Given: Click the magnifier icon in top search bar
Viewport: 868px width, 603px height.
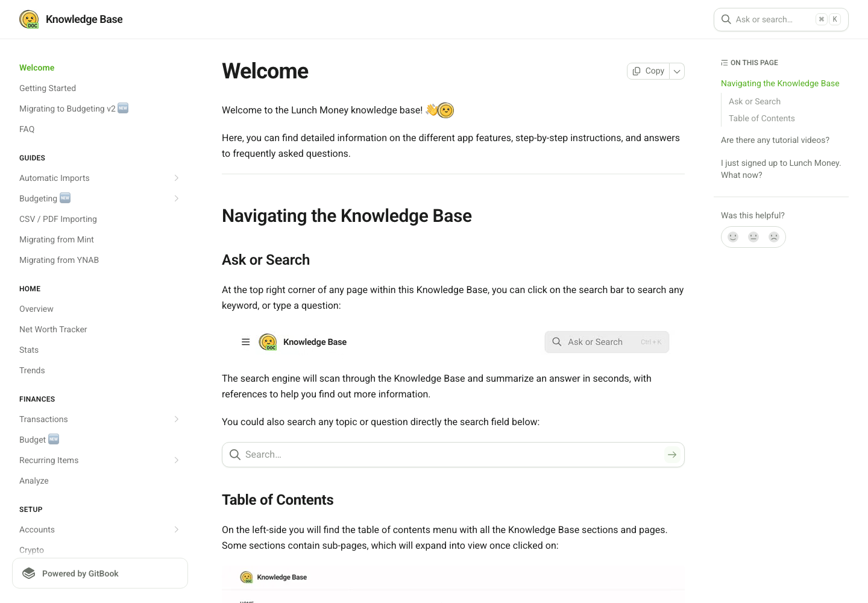Looking at the screenshot, I should point(726,19).
